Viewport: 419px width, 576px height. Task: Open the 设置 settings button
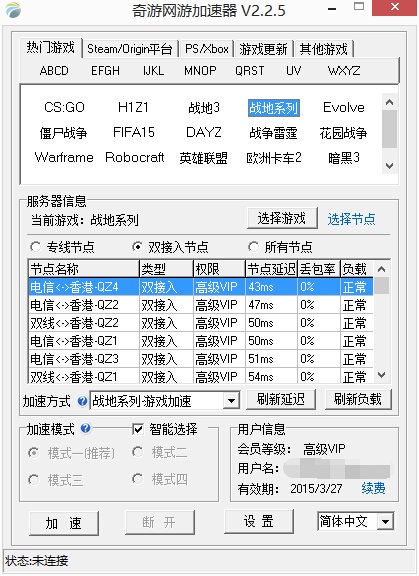tap(259, 521)
